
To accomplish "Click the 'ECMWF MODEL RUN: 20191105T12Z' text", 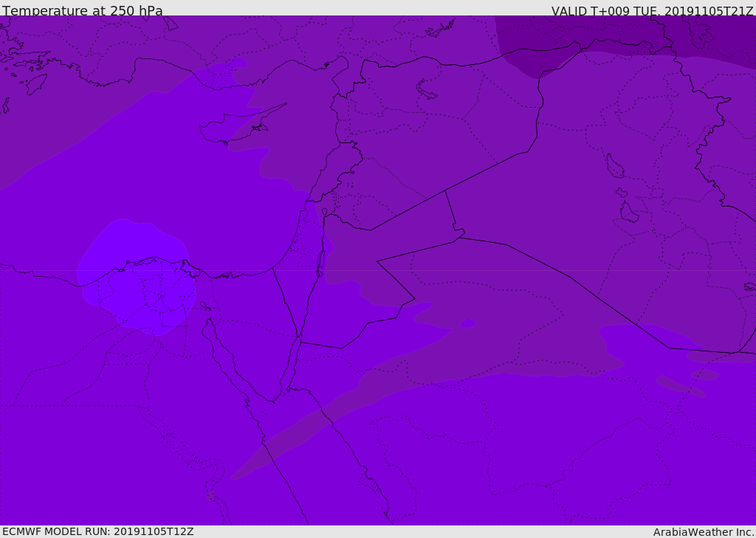I will coord(98,532).
